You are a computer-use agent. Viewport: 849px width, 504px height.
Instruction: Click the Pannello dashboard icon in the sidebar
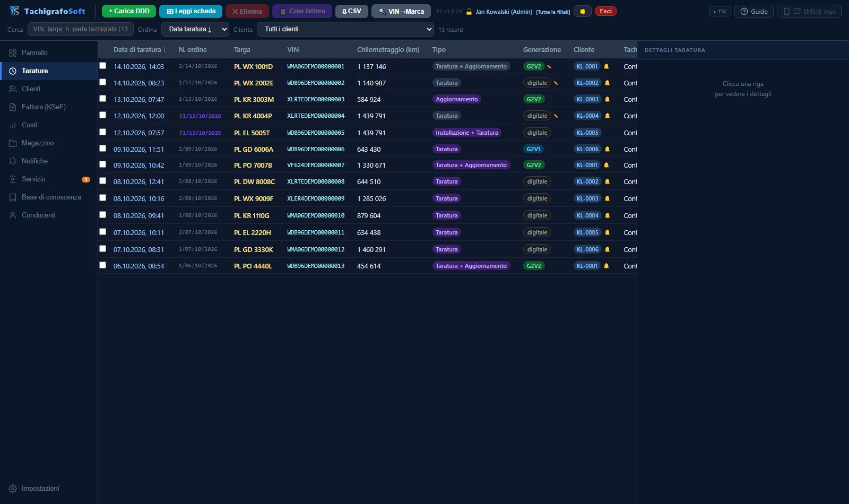tap(13, 53)
